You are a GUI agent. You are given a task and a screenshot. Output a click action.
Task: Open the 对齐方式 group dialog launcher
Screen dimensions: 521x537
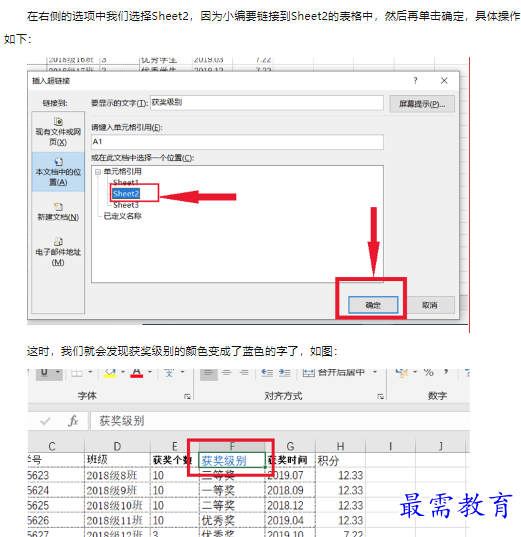click(380, 396)
